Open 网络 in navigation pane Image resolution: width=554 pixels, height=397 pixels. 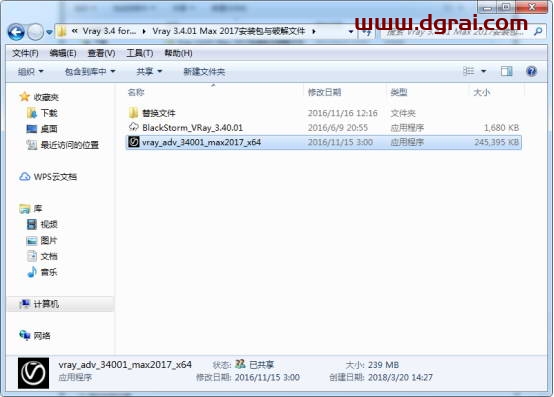pyautogui.click(x=42, y=336)
